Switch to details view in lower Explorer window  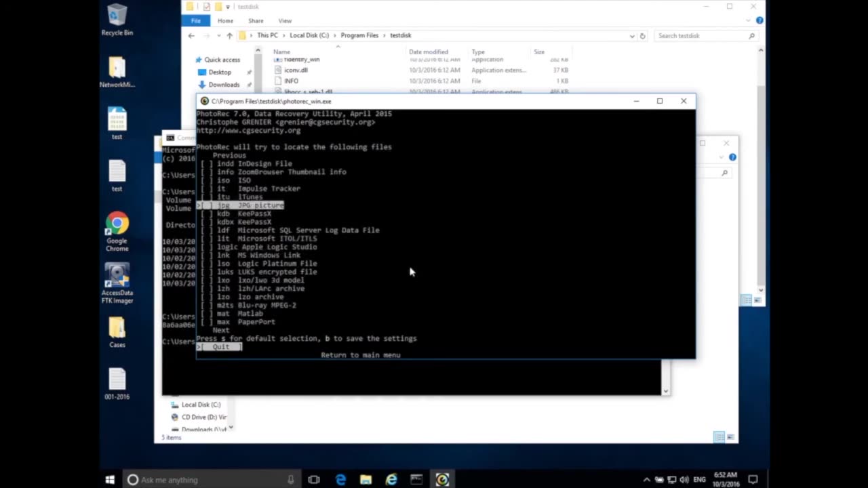(x=719, y=437)
